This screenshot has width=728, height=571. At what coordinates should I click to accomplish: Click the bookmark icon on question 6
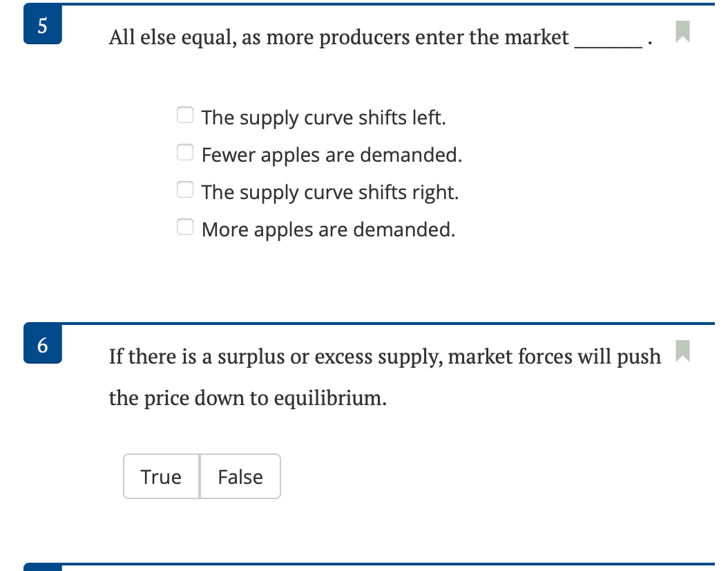[683, 353]
